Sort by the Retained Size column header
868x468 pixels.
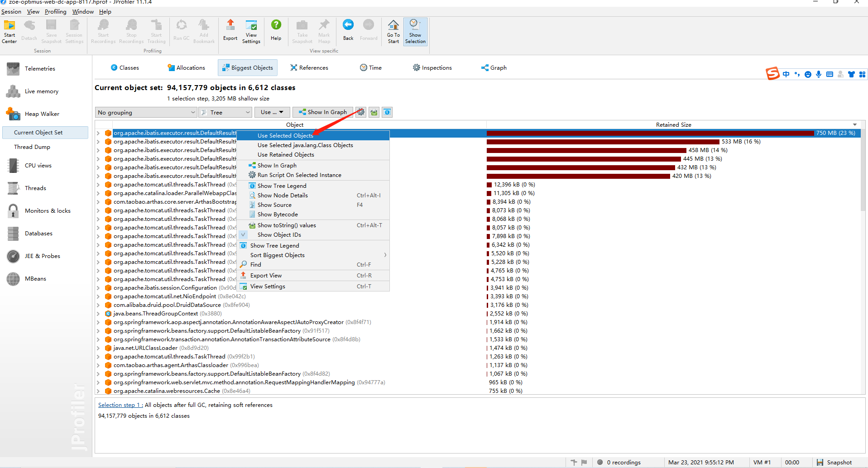click(673, 124)
